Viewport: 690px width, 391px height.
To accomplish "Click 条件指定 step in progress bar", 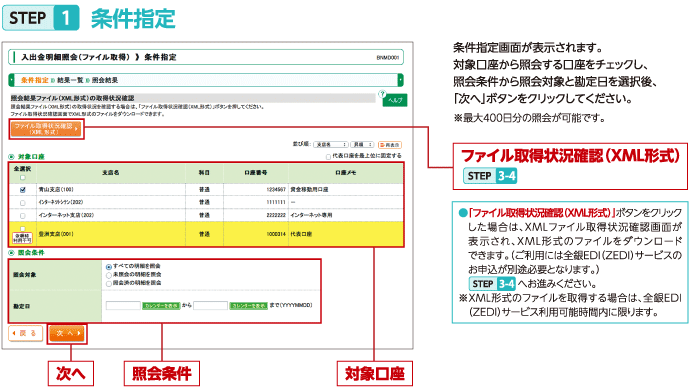I will (34, 80).
